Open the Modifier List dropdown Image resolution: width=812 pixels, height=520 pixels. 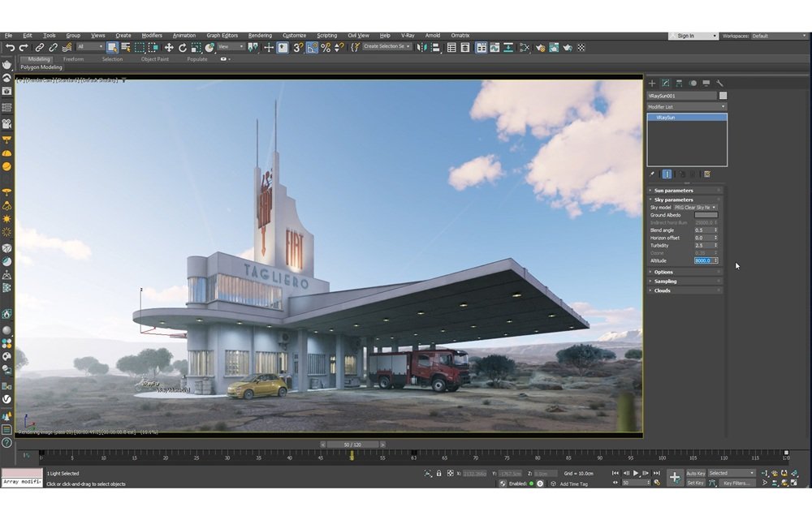[x=685, y=106]
